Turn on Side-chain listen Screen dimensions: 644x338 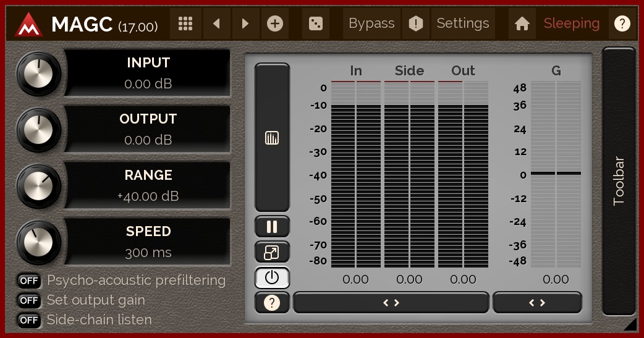29,320
